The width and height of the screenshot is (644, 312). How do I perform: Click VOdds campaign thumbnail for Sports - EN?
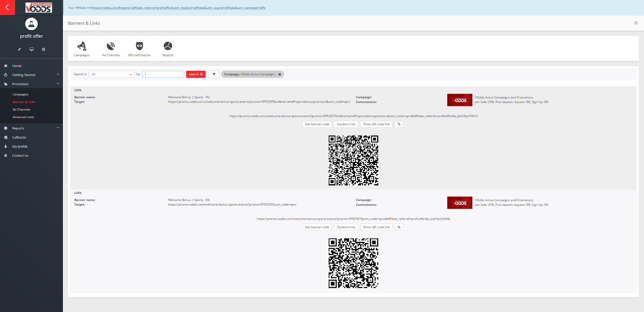(x=460, y=203)
